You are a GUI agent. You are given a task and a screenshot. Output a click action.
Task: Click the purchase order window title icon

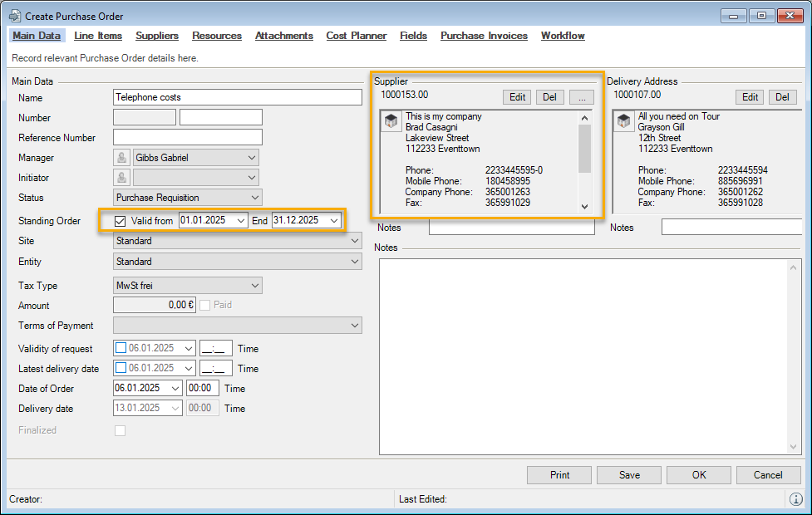[14, 16]
